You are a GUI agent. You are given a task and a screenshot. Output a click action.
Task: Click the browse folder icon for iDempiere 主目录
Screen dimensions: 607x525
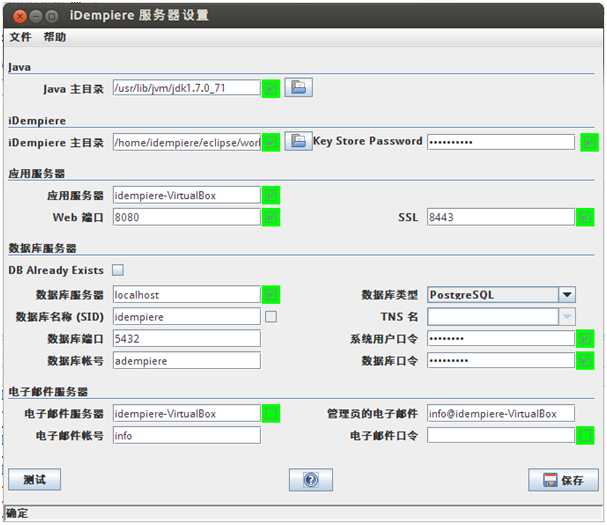298,141
